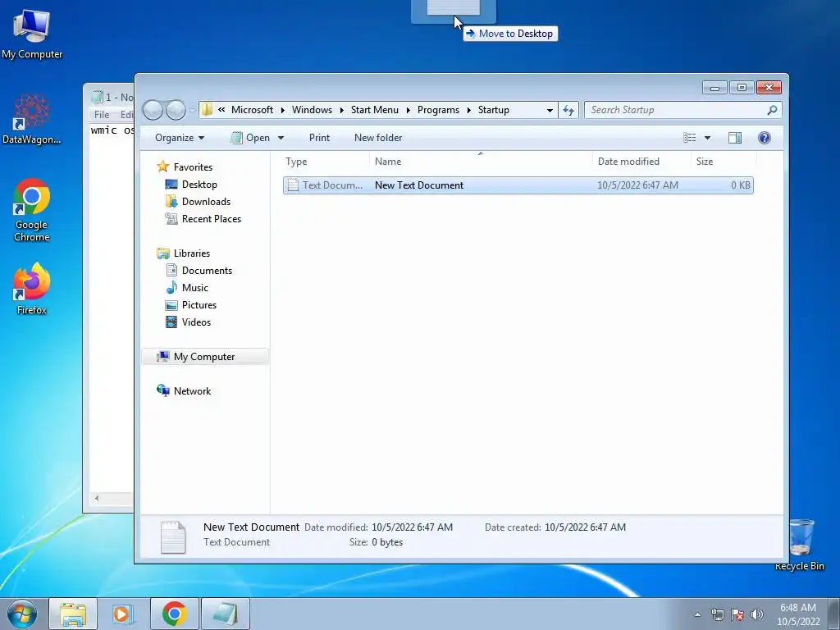This screenshot has height=630, width=840.
Task: Open recent pages dropdown beside forward arrow
Action: coord(192,111)
